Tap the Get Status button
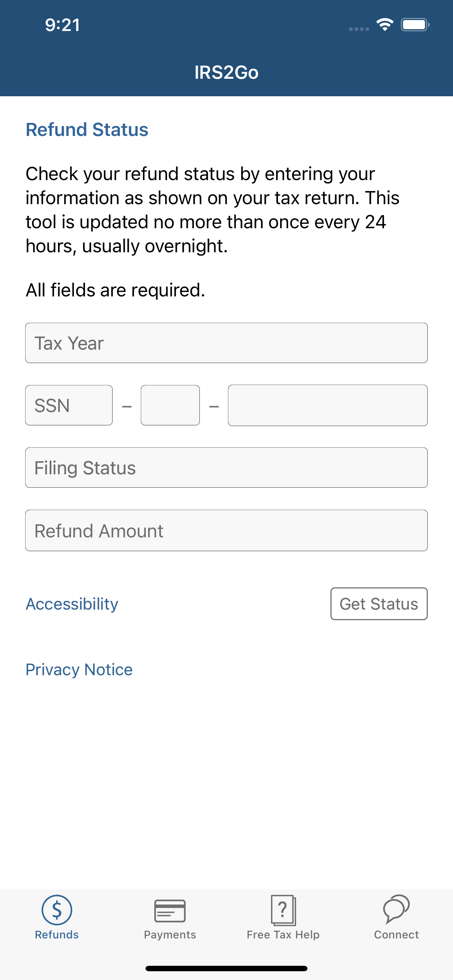 tap(379, 604)
